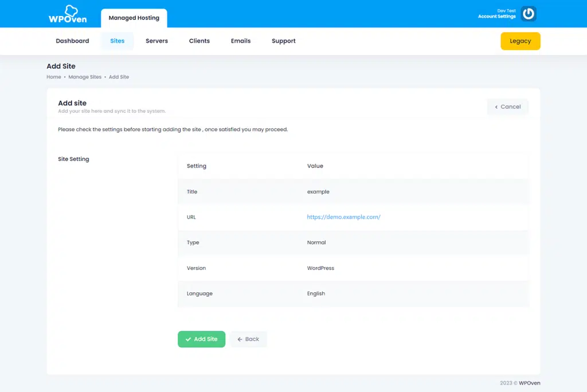
Task: Open the https://demo.example.com/ link
Action: pyautogui.click(x=343, y=217)
